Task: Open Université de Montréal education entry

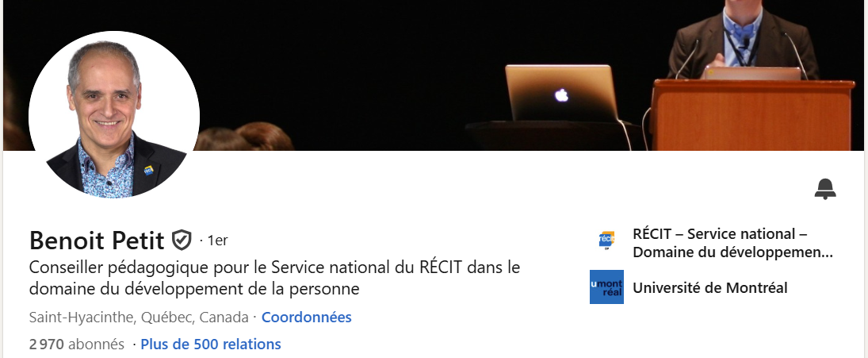Action: point(709,287)
